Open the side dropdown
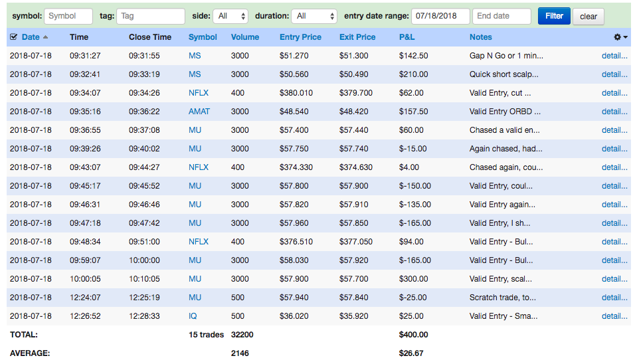This screenshot has width=637, height=364. coord(230,16)
